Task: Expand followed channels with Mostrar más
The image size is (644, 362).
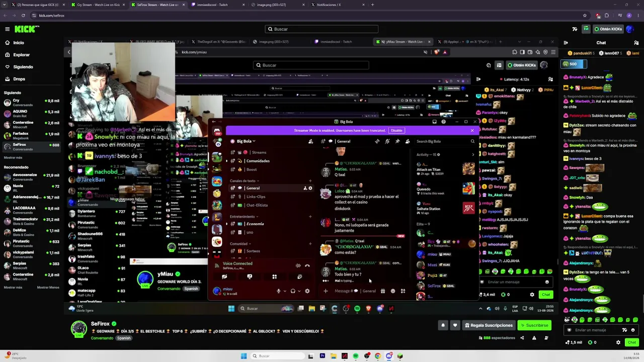Action: point(13,157)
